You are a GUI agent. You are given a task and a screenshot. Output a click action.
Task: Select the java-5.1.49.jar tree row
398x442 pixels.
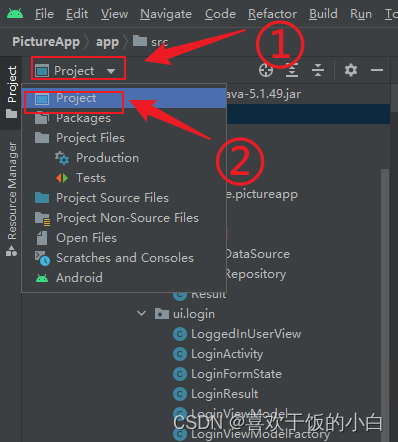point(263,94)
